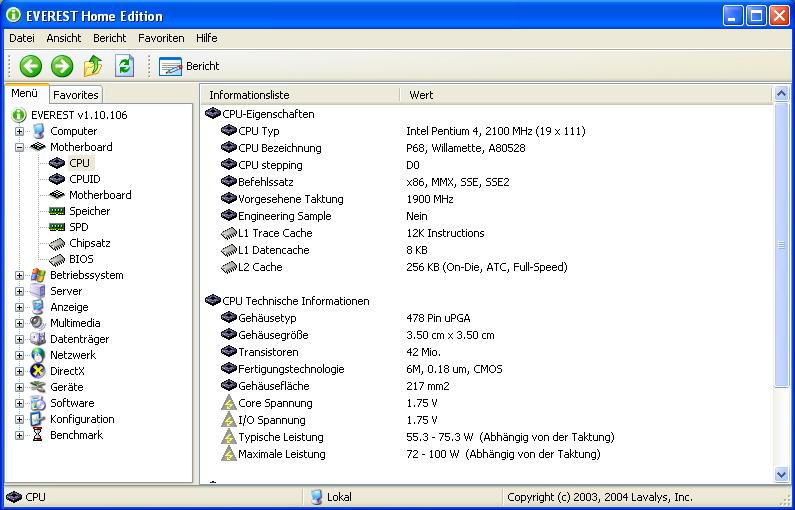Screen dimensions: 795x510
Task: Open the Ansicht menu
Action: [x=64, y=38]
